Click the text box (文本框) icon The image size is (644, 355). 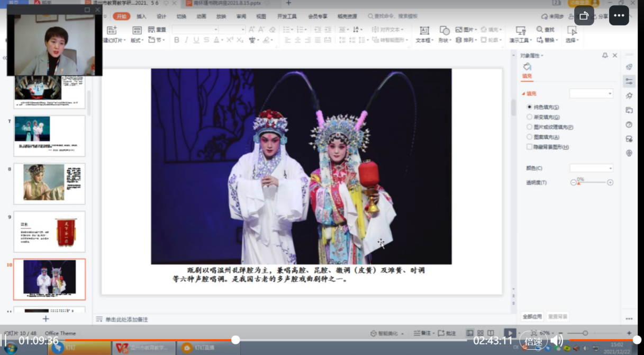click(x=424, y=31)
